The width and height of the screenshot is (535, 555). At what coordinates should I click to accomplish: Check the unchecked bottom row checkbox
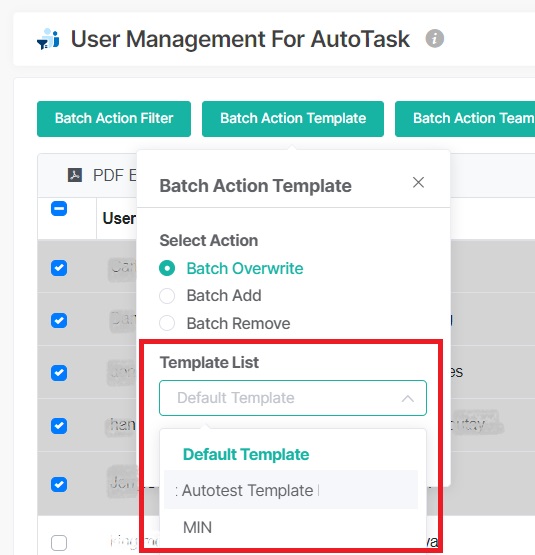pos(59,543)
